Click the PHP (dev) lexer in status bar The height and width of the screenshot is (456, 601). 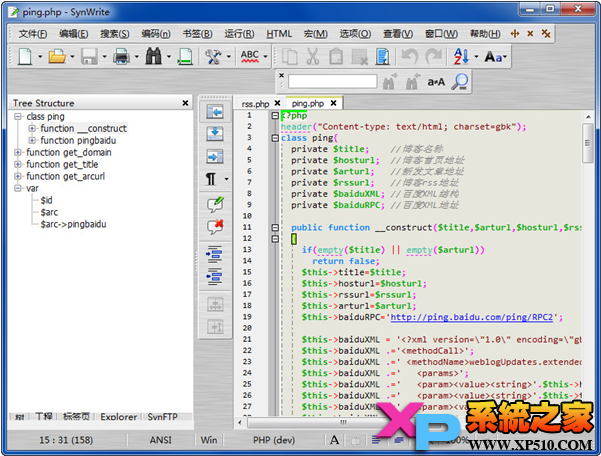274,440
